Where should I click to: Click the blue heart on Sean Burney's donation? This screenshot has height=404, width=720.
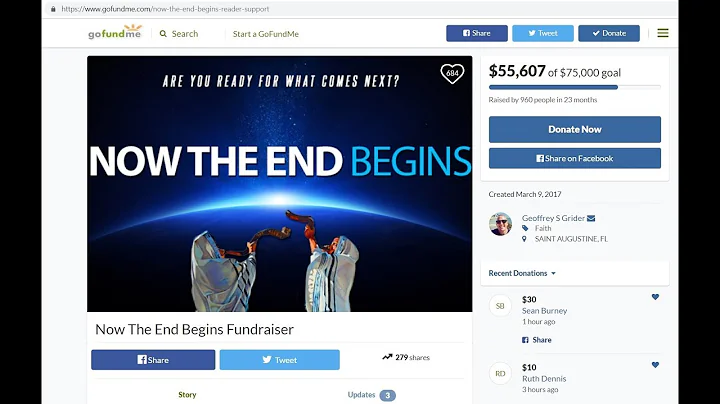[655, 297]
